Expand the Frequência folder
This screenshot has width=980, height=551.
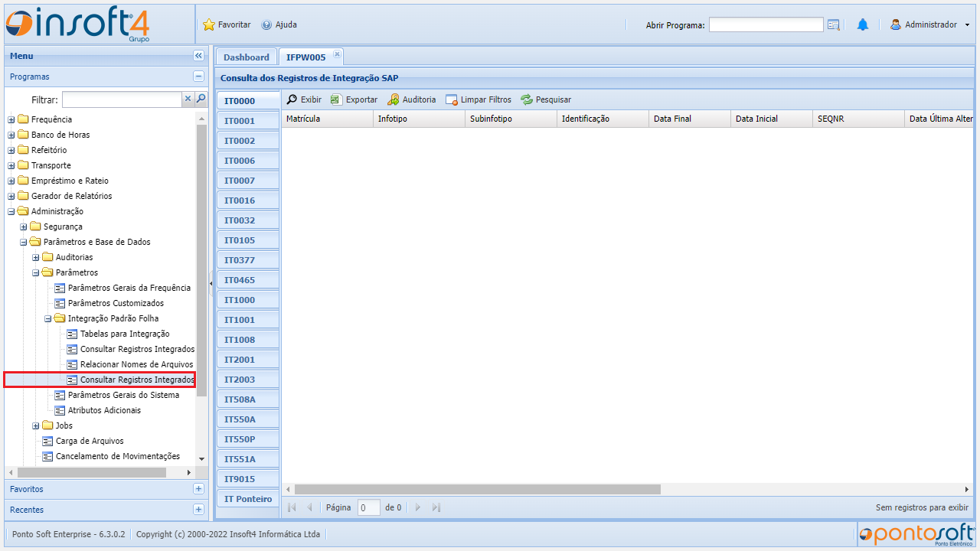point(10,119)
